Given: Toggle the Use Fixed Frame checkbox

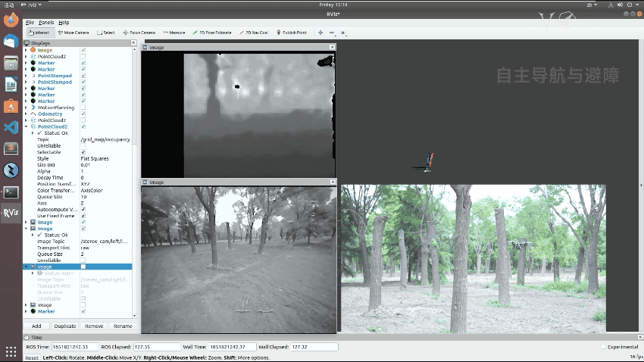Looking at the screenshot, I should tap(83, 216).
